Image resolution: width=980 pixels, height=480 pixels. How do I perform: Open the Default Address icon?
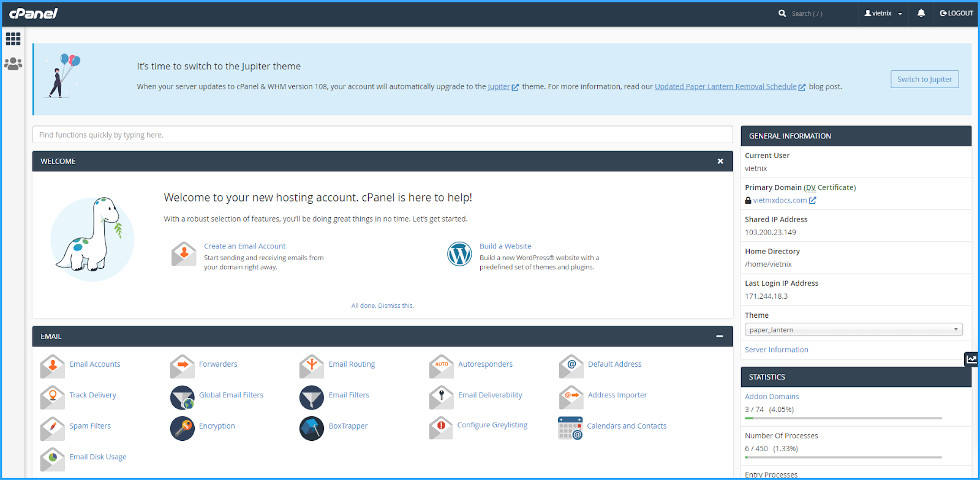click(x=571, y=366)
